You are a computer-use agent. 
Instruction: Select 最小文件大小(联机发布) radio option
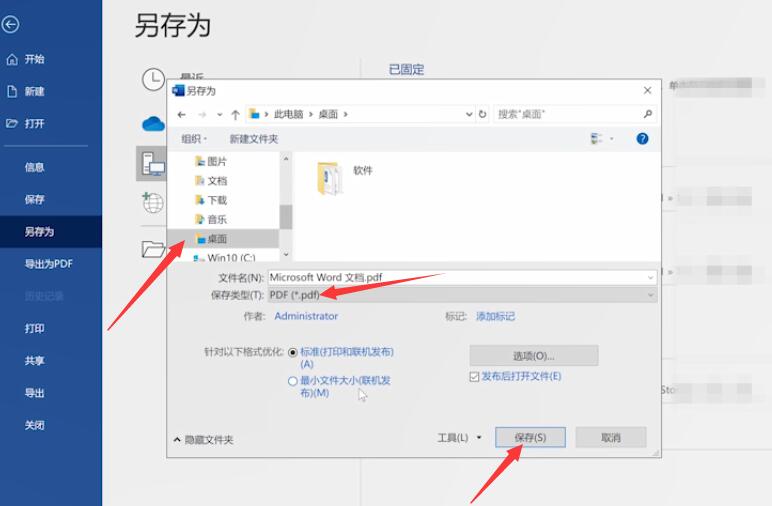point(292,381)
